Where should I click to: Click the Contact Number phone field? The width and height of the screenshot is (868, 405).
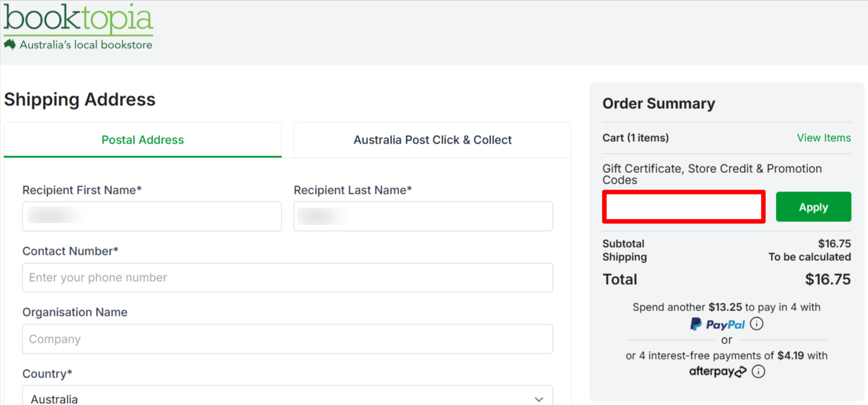[288, 278]
